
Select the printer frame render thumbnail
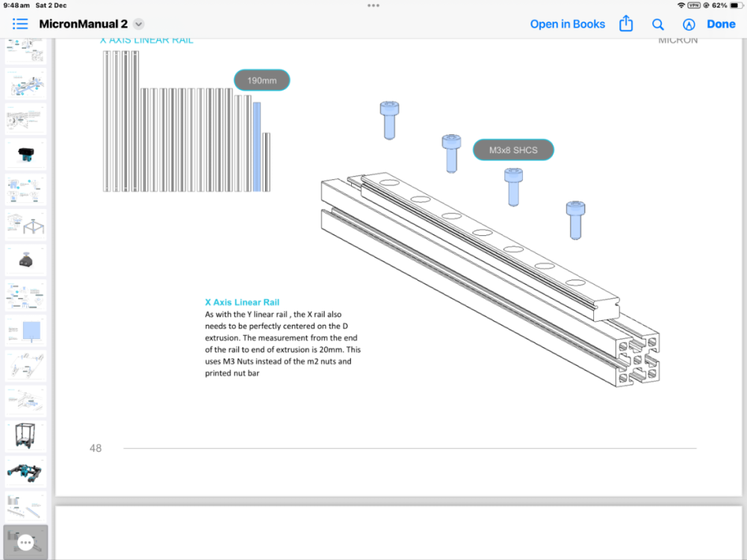pos(25,436)
